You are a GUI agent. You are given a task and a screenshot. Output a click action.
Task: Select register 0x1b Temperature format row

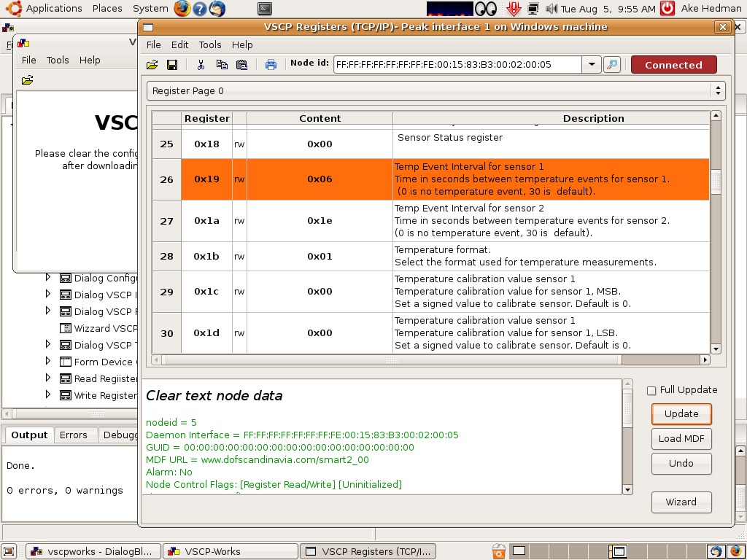430,257
